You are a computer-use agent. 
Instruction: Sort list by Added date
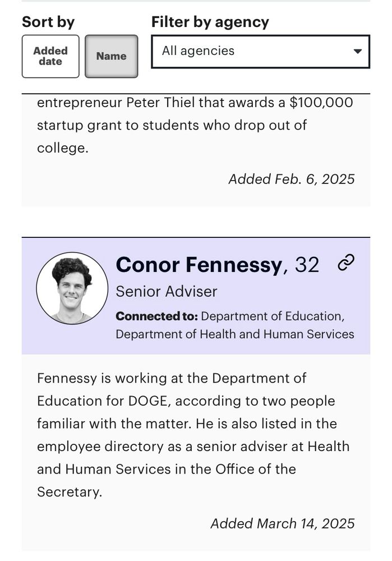pos(50,56)
